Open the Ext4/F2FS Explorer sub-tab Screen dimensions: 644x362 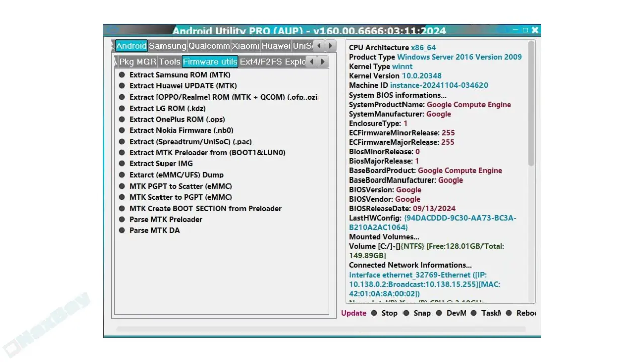point(272,62)
